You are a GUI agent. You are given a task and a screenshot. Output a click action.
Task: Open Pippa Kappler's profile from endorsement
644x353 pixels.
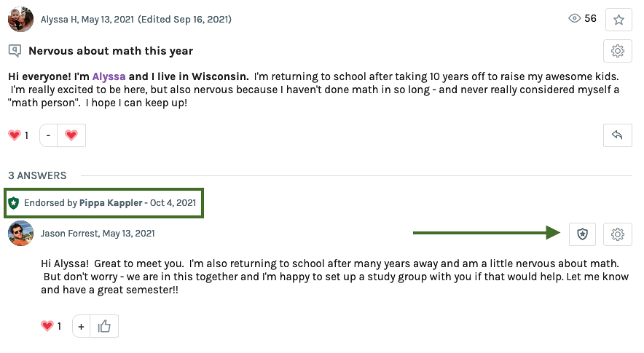[x=111, y=203]
